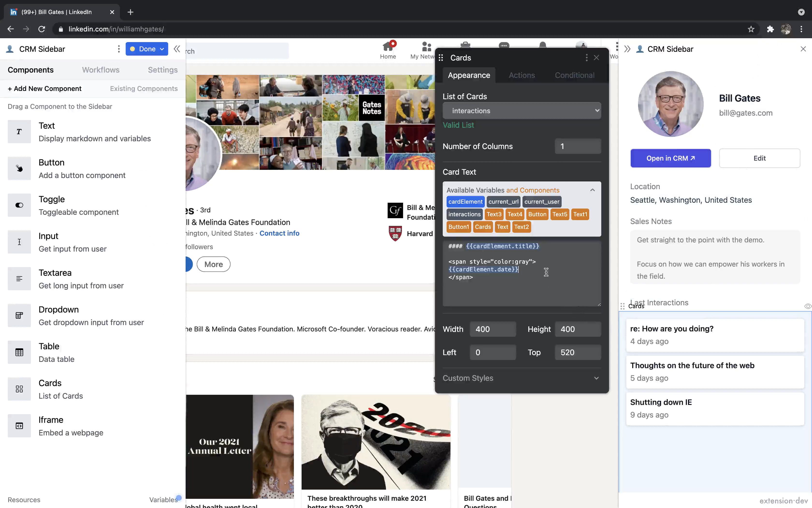This screenshot has width=812, height=508.
Task: Open the Workflows tab
Action: pos(101,70)
